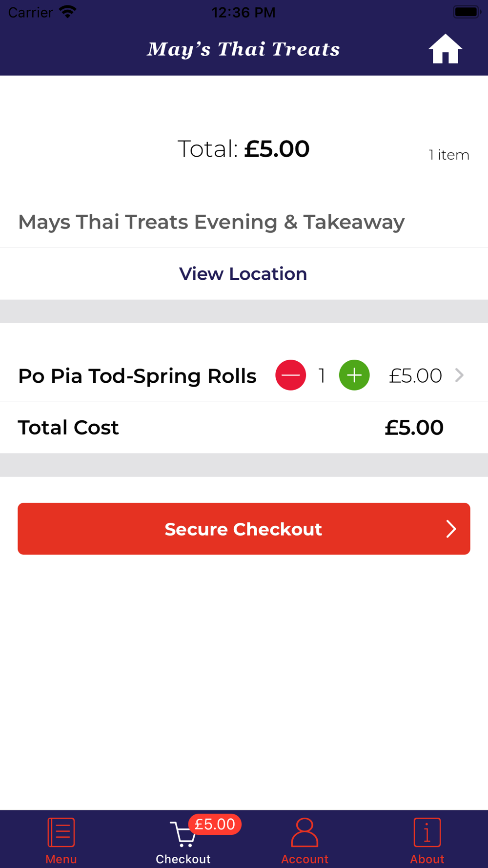Tap the Secure Checkout arrow chevron
This screenshot has height=868, width=488.
(x=451, y=529)
